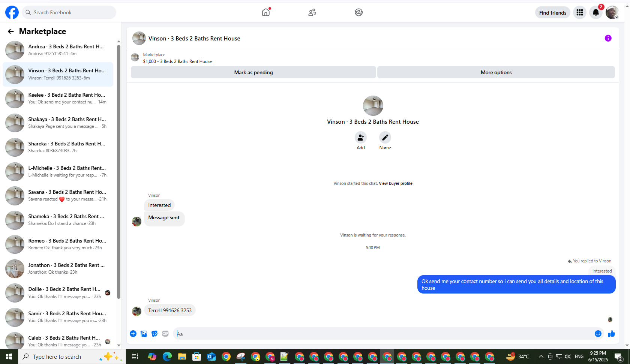Open Caleb's rent house conversation

[58, 340]
